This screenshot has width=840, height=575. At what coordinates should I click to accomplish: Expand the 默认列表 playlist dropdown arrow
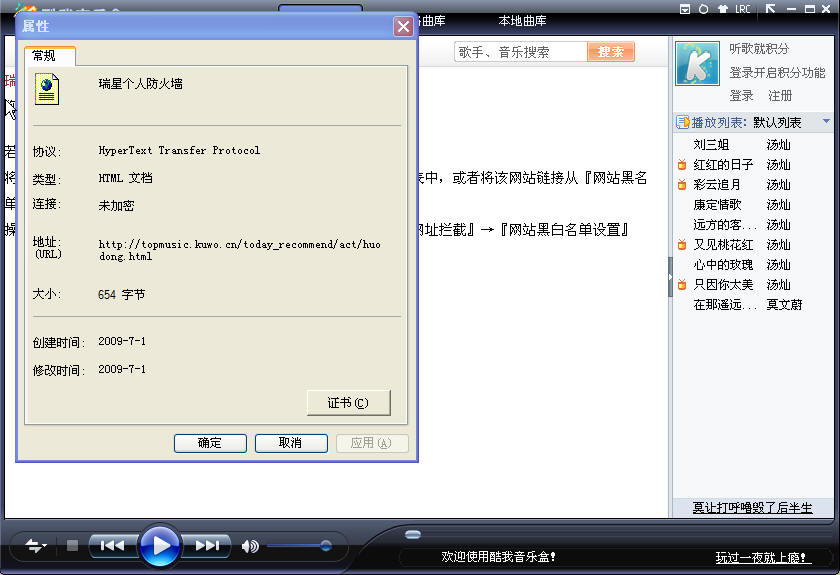coord(826,122)
